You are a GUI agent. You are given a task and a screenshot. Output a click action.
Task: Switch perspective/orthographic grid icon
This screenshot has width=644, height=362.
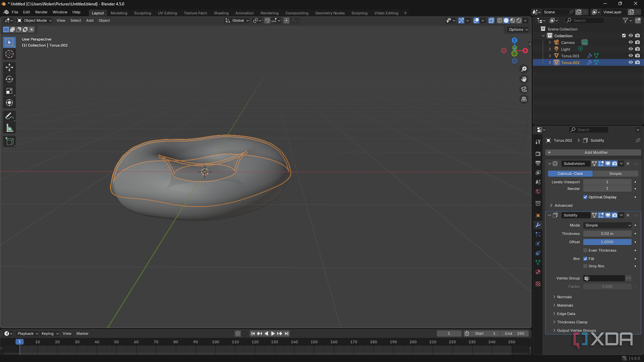point(524,99)
